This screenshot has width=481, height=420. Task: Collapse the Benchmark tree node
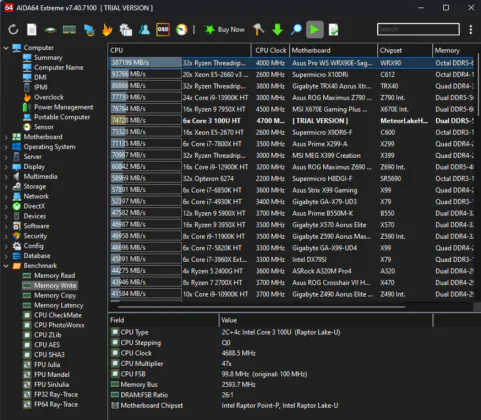click(6, 266)
